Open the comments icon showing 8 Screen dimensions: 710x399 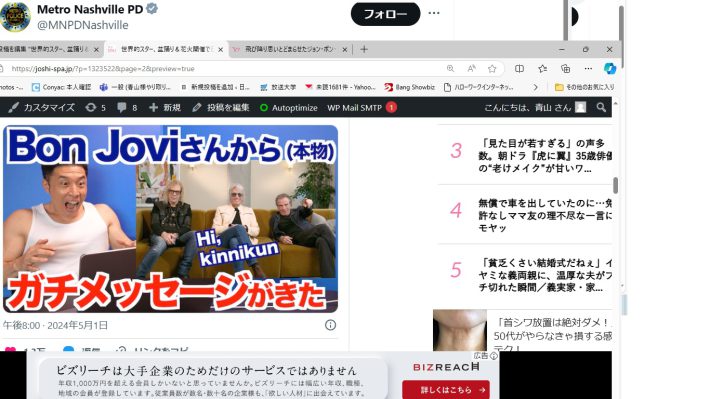[127, 108]
